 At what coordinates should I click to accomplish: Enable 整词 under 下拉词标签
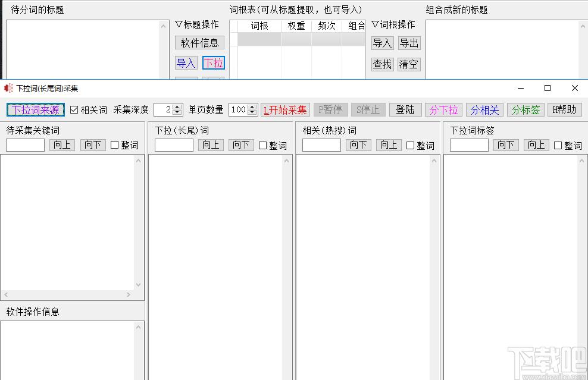click(558, 146)
